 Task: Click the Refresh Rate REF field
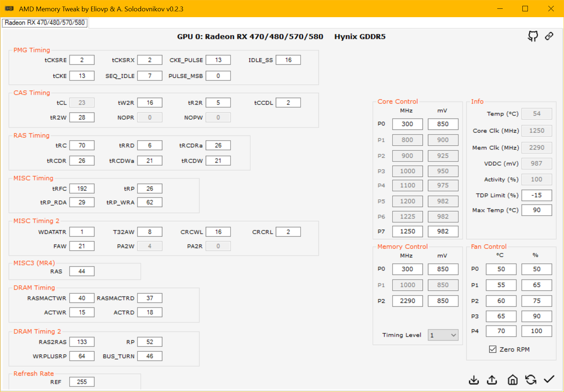[82, 382]
